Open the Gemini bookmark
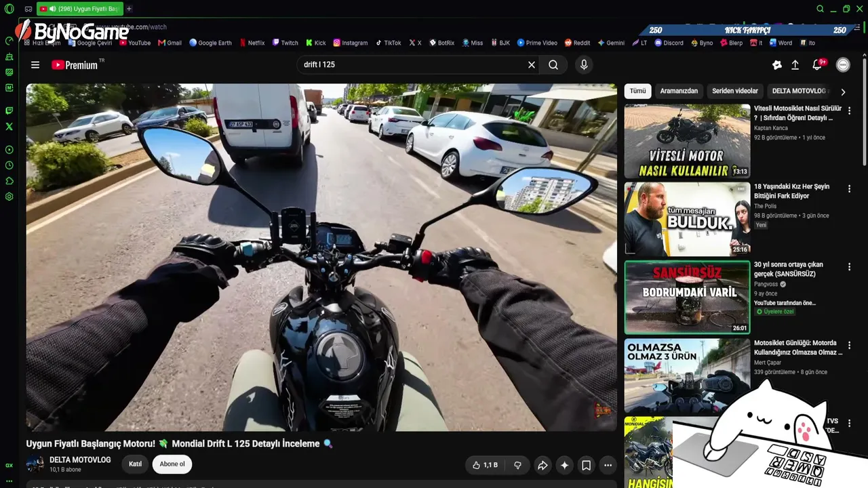 [611, 43]
